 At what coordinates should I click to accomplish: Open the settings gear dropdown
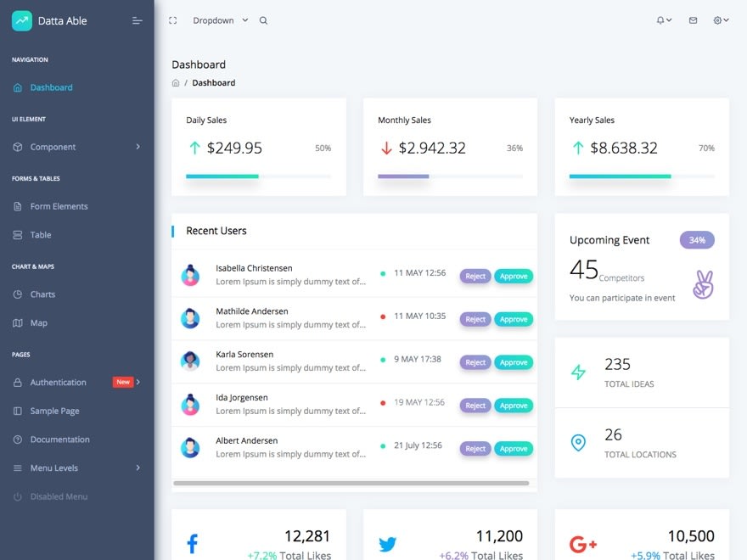coord(721,20)
